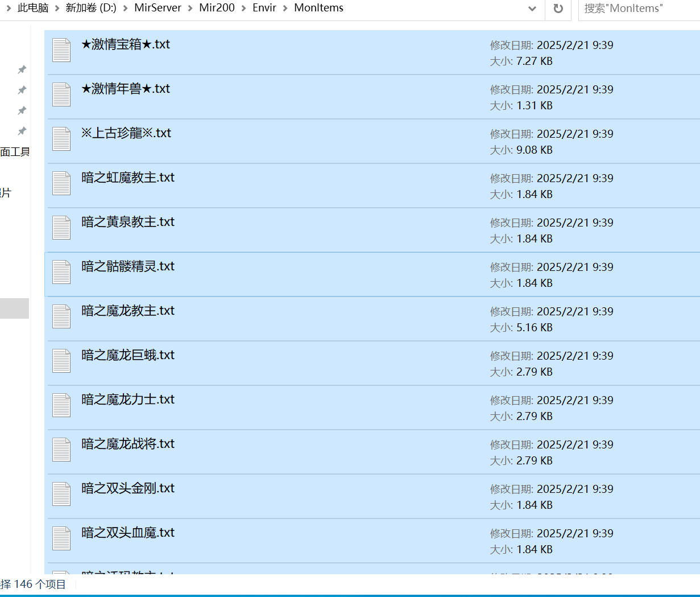This screenshot has height=597, width=700.
Task: Expand the chevron before 此电脑 in path
Action: tap(9, 8)
